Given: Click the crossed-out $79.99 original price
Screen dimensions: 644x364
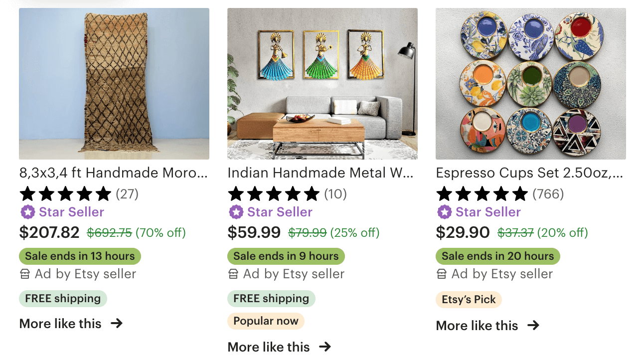Looking at the screenshot, I should coord(308,232).
